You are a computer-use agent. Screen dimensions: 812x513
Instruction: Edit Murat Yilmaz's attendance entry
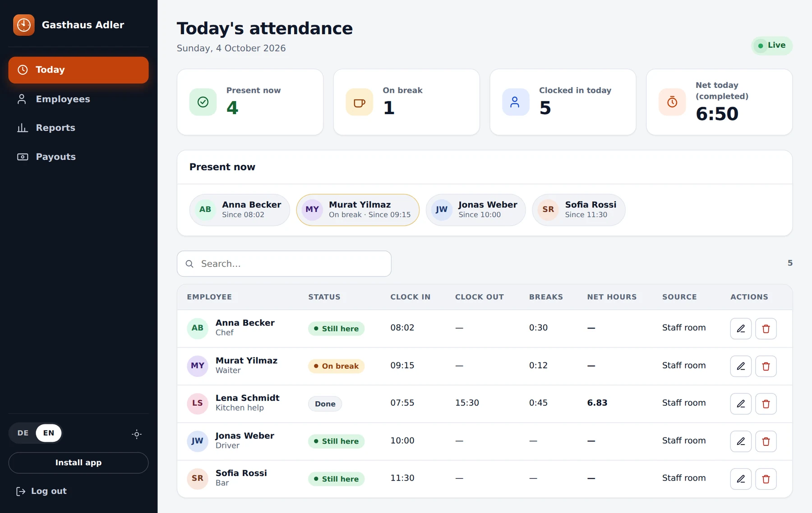[741, 366]
